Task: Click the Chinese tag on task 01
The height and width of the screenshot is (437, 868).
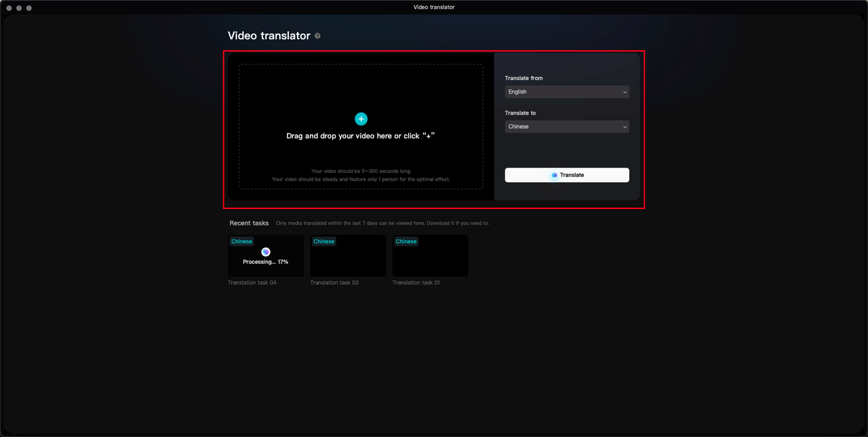Action: click(x=406, y=242)
